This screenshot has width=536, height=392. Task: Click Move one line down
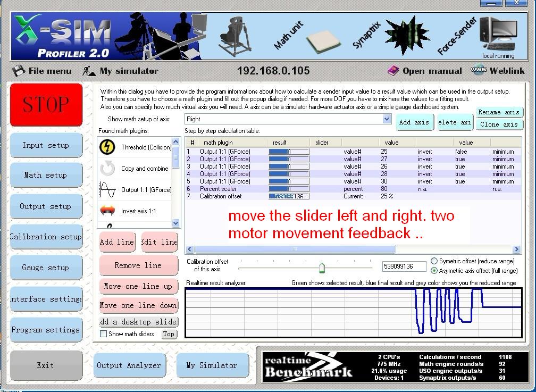click(138, 305)
